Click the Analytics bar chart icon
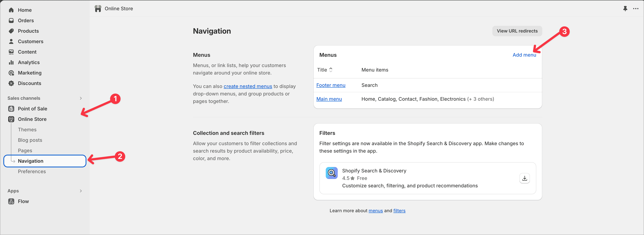Image resolution: width=644 pixels, height=235 pixels. click(12, 62)
